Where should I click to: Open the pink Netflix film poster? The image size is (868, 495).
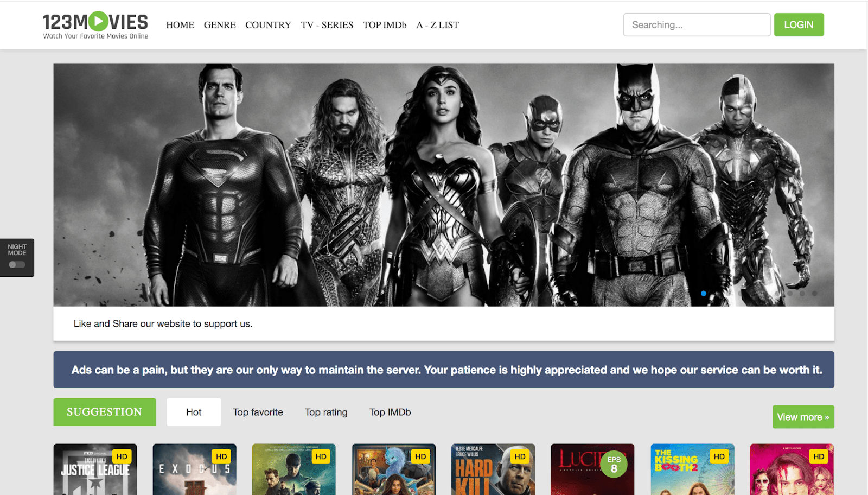792,469
